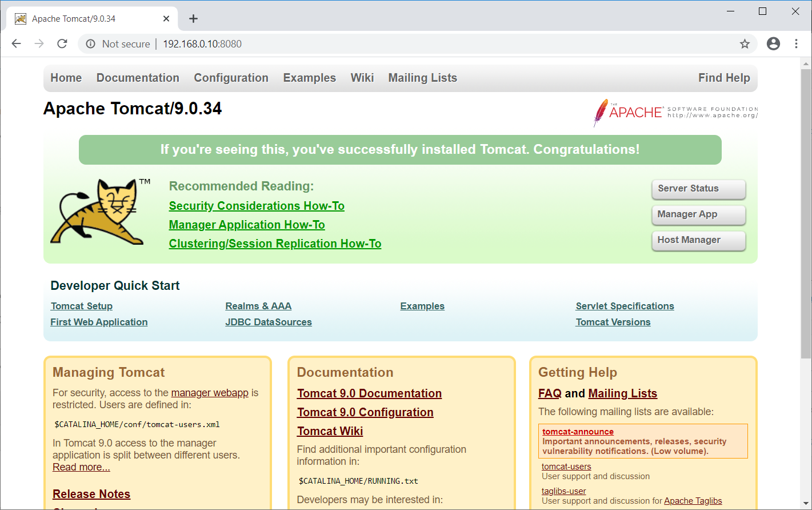
Task: Click the scrollbar down arrow
Action: pyautogui.click(x=806, y=504)
